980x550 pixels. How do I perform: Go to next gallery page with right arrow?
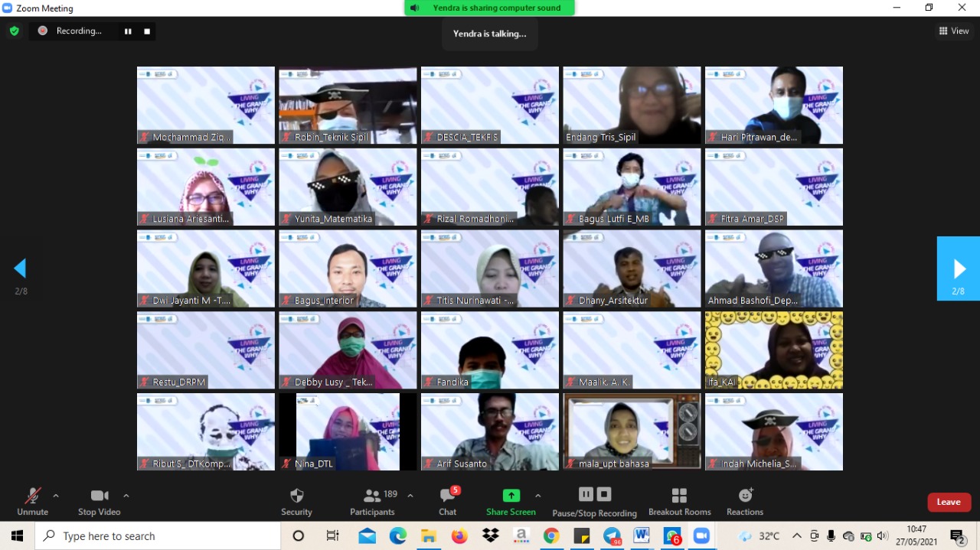(959, 268)
